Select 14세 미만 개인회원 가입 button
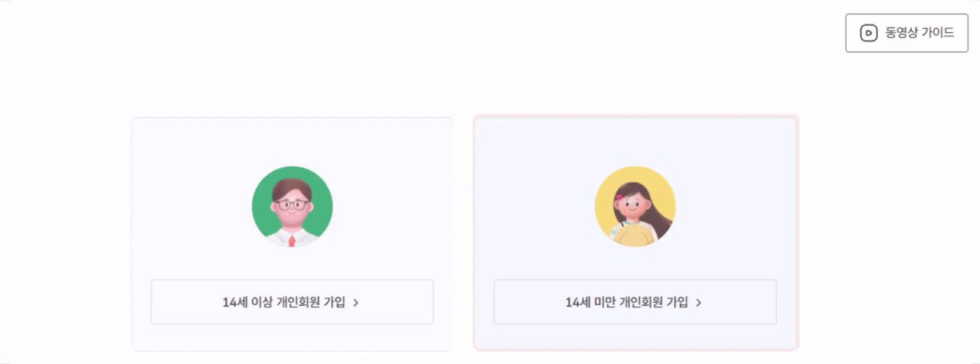Image resolution: width=980 pixels, height=364 pixels. (635, 302)
